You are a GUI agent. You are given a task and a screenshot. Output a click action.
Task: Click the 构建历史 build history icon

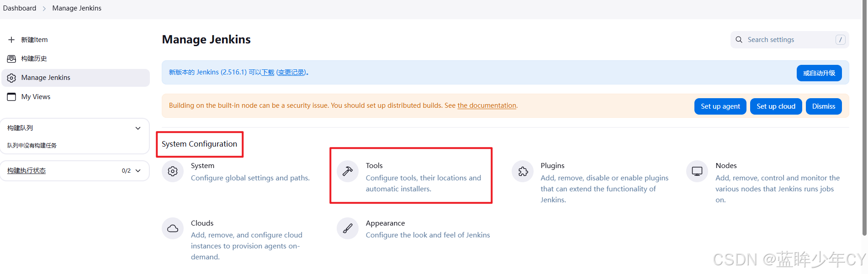coord(11,58)
